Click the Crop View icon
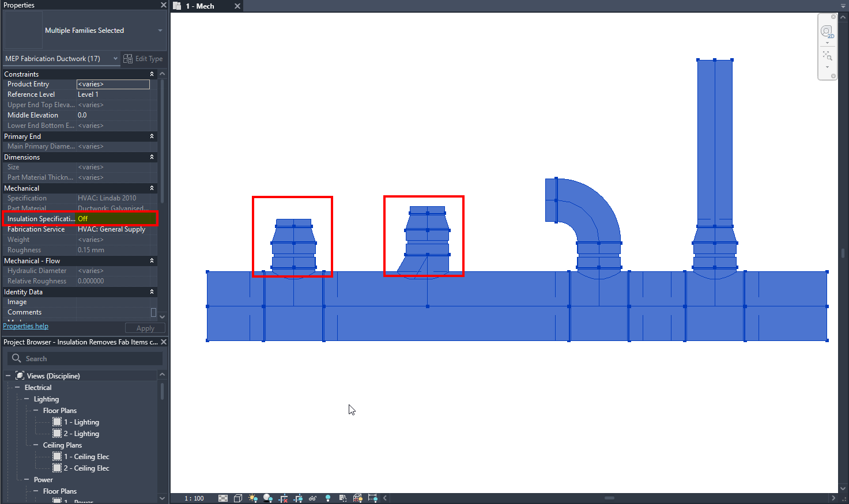This screenshot has width=849, height=504. coord(283,498)
